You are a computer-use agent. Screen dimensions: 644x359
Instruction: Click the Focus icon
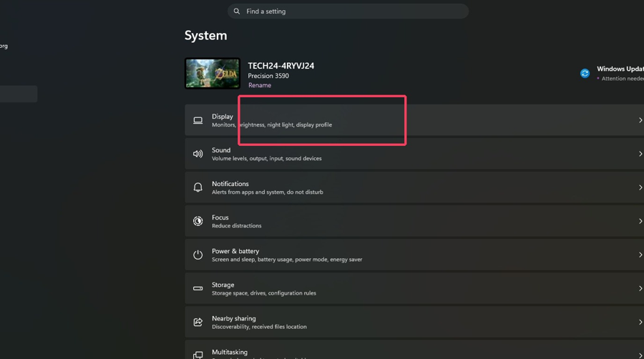point(198,221)
